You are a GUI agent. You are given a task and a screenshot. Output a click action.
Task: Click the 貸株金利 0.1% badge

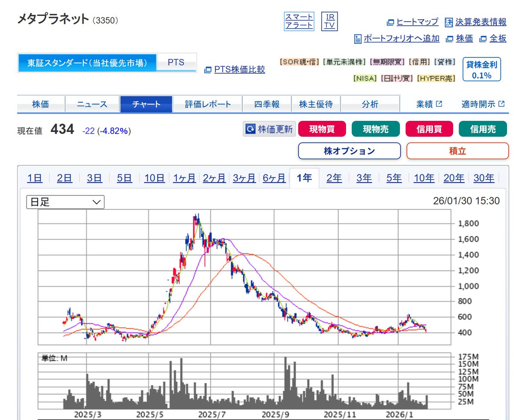click(482, 70)
